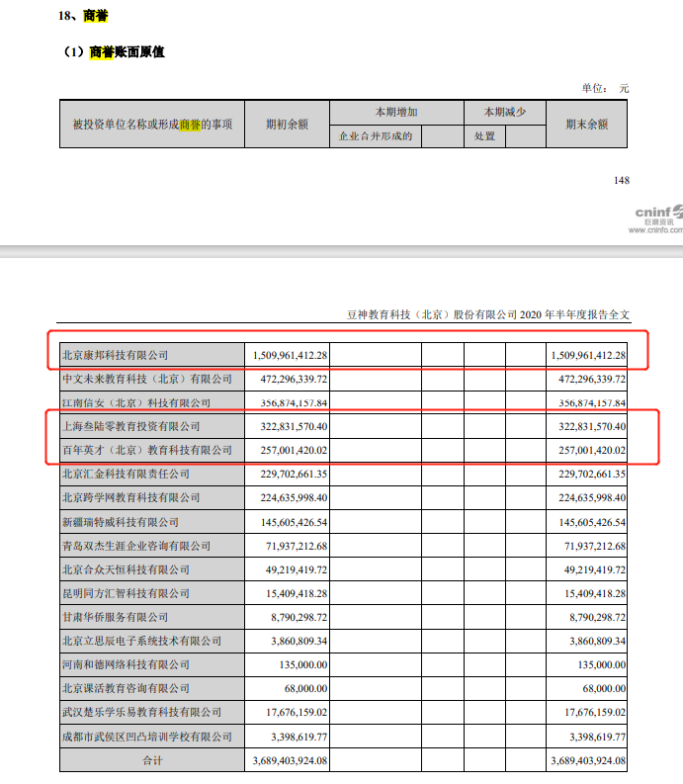Click the column header '期初余额'
This screenshot has height=784, width=683.
pyautogui.click(x=287, y=125)
